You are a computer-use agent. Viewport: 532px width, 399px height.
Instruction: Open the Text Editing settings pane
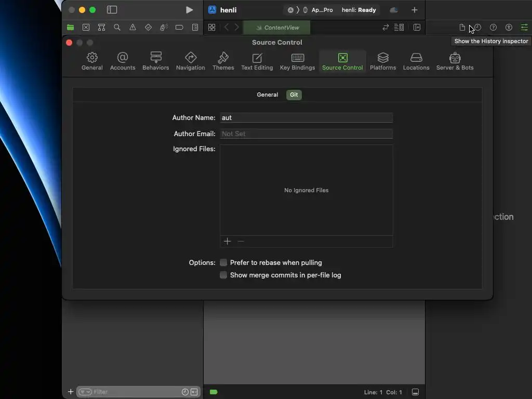(257, 61)
